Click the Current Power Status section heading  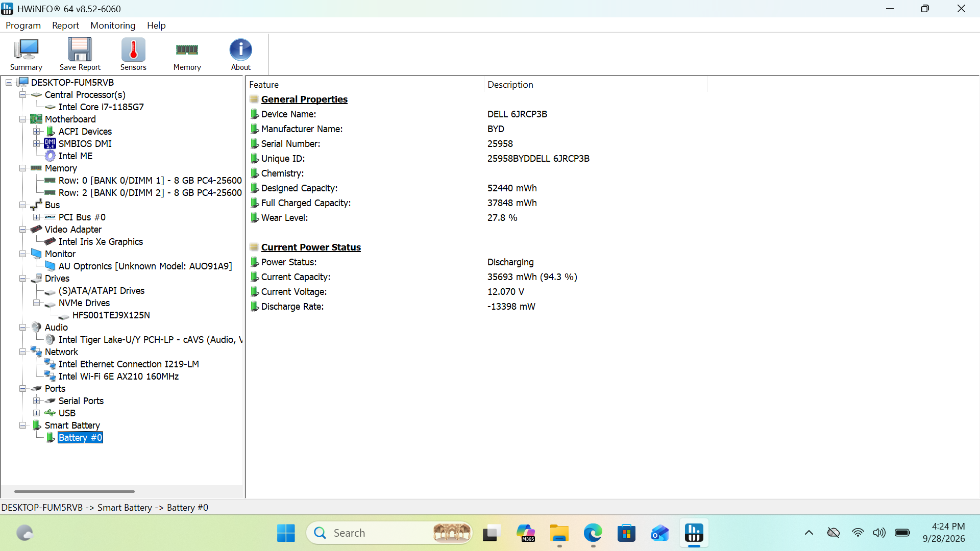[311, 247]
